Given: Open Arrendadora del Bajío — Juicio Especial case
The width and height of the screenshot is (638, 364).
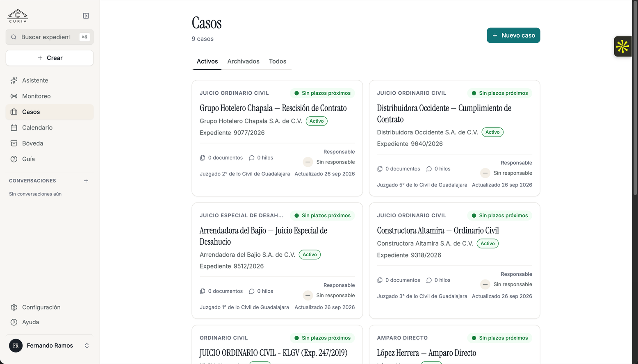Looking at the screenshot, I should pos(263,236).
